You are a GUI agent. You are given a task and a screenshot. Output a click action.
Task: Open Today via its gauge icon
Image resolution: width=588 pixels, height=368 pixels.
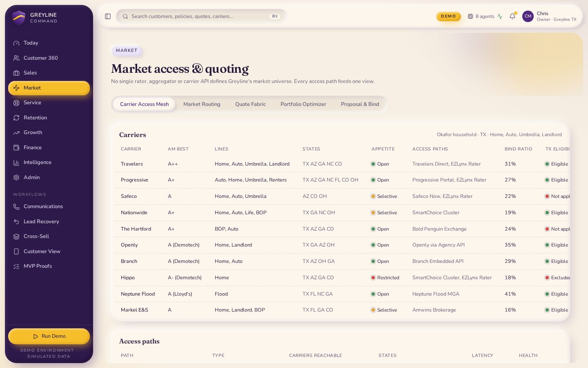click(x=16, y=43)
